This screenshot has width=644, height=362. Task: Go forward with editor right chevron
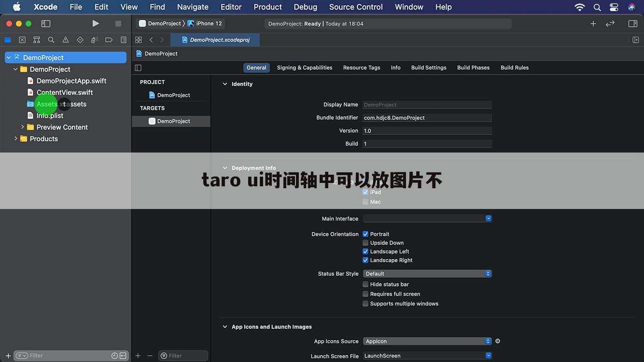[162, 40]
